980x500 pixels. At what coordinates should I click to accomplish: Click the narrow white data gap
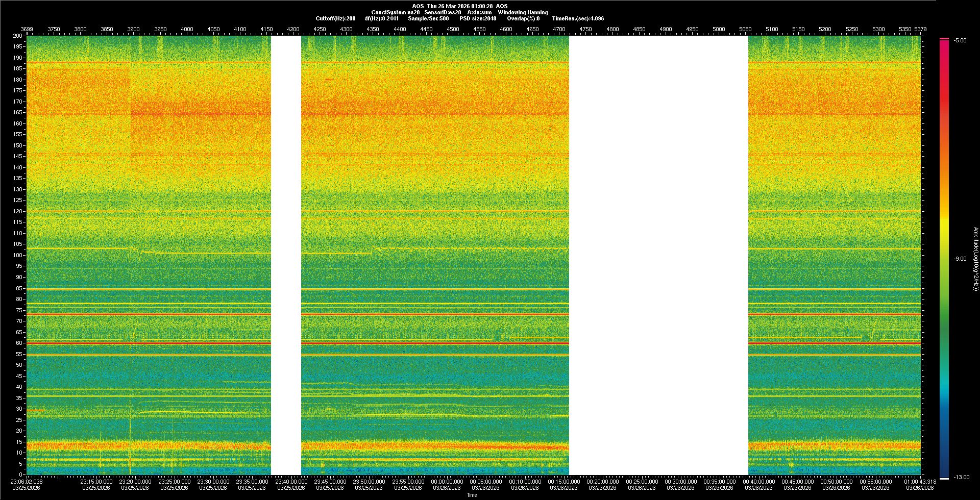pos(286,255)
